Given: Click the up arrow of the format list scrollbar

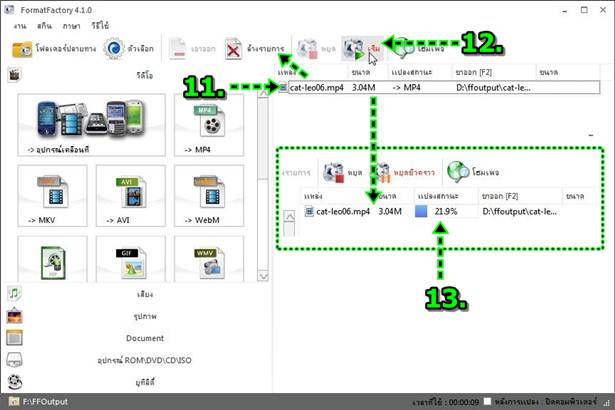Looking at the screenshot, I should [x=263, y=93].
